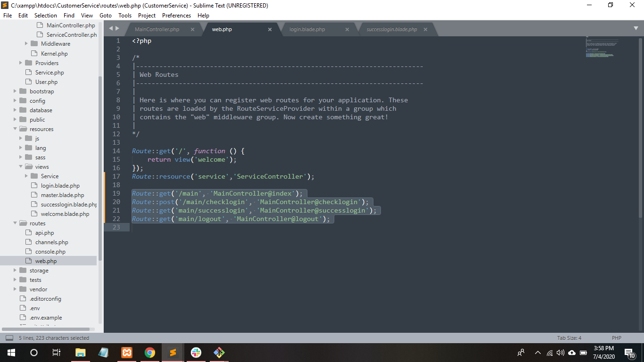
Task: Click the next tab arrow icon
Action: tap(117, 29)
